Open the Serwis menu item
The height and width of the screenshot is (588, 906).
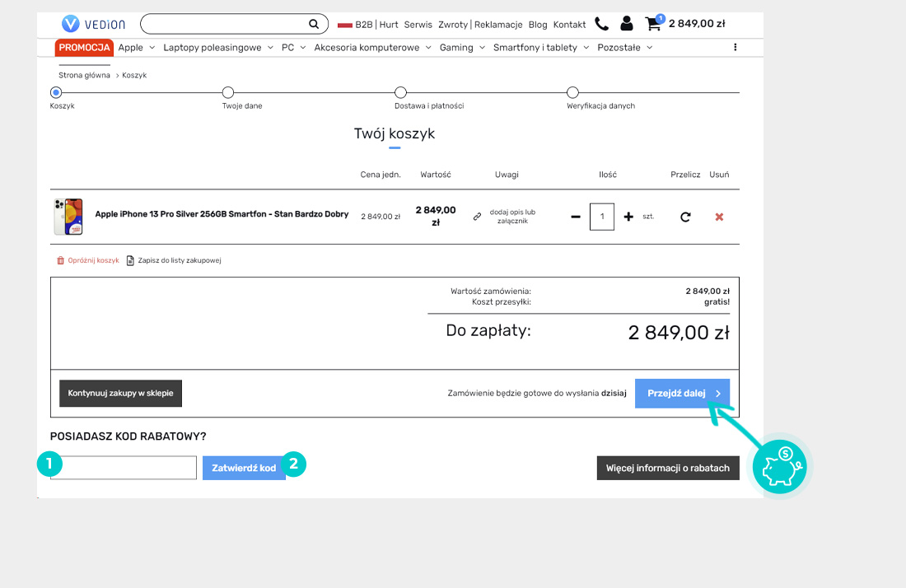point(418,24)
